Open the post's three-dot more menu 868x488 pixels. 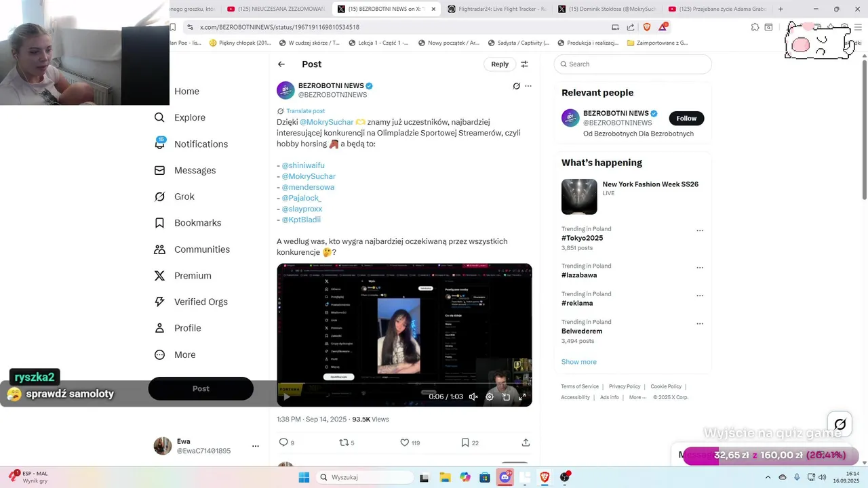528,86
